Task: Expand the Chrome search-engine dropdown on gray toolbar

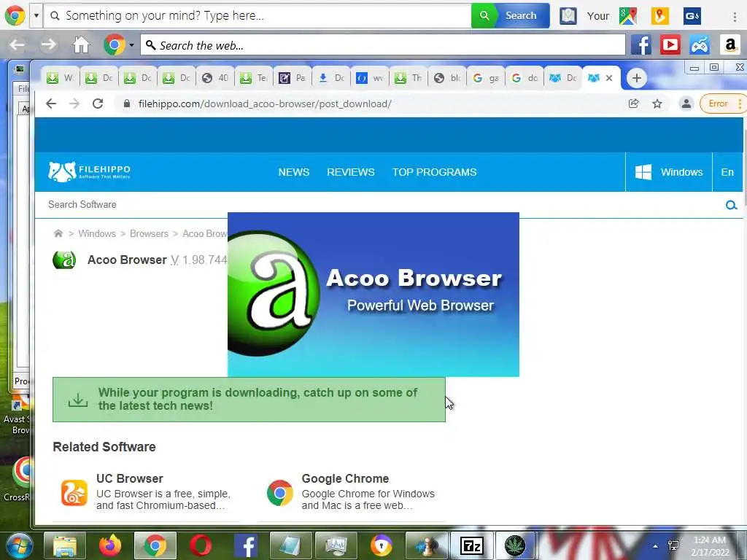Action: 131,46
